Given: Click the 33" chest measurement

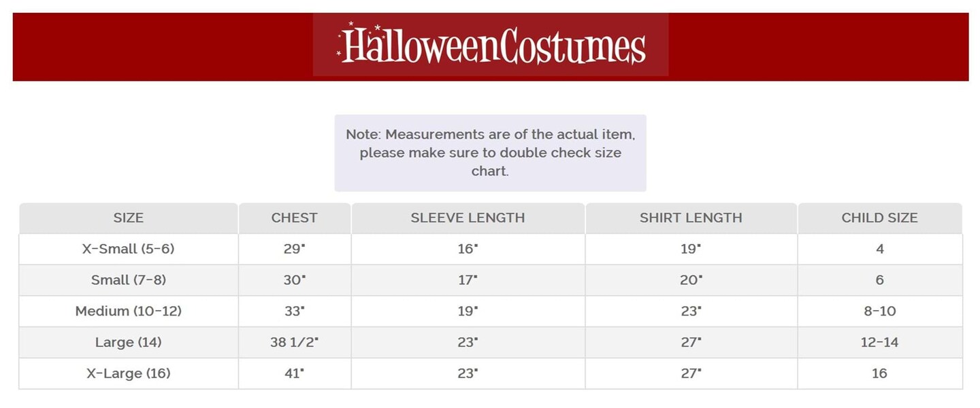Looking at the screenshot, I should click(x=294, y=311).
